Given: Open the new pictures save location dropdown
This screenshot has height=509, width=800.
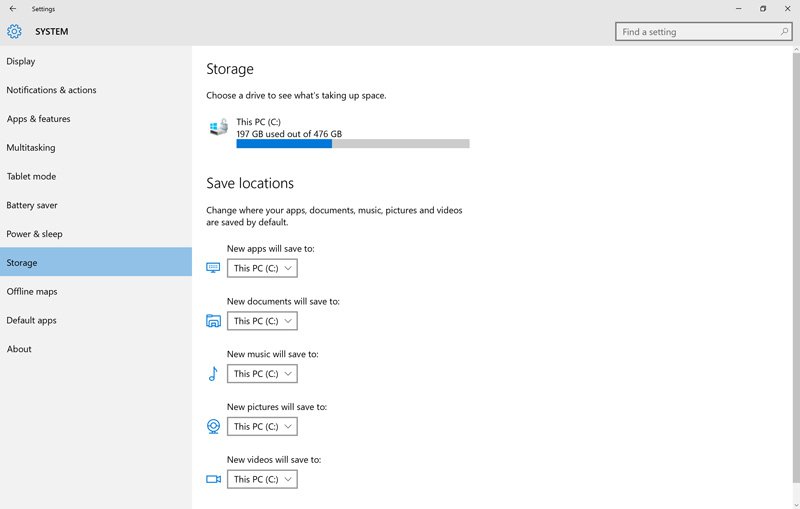Looking at the screenshot, I should pos(262,426).
